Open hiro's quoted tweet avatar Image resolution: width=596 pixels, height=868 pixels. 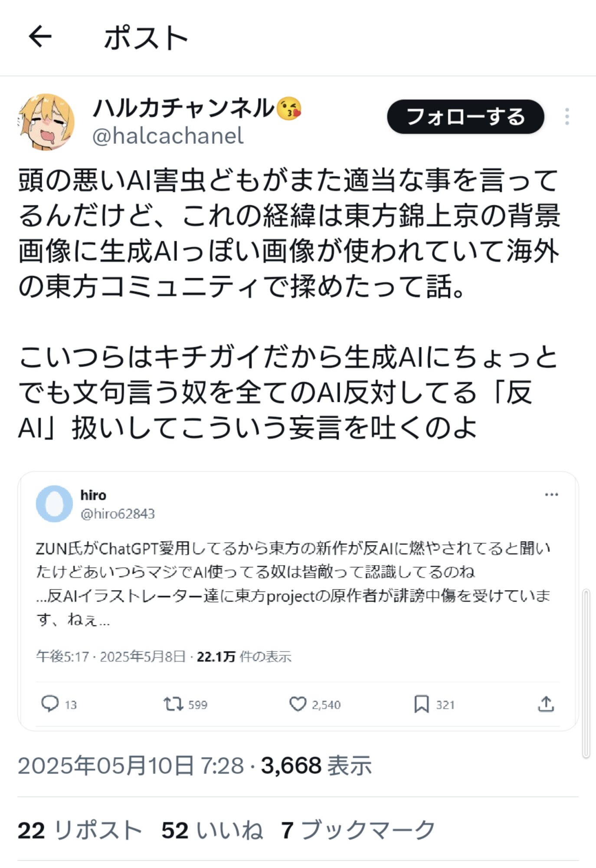(54, 503)
